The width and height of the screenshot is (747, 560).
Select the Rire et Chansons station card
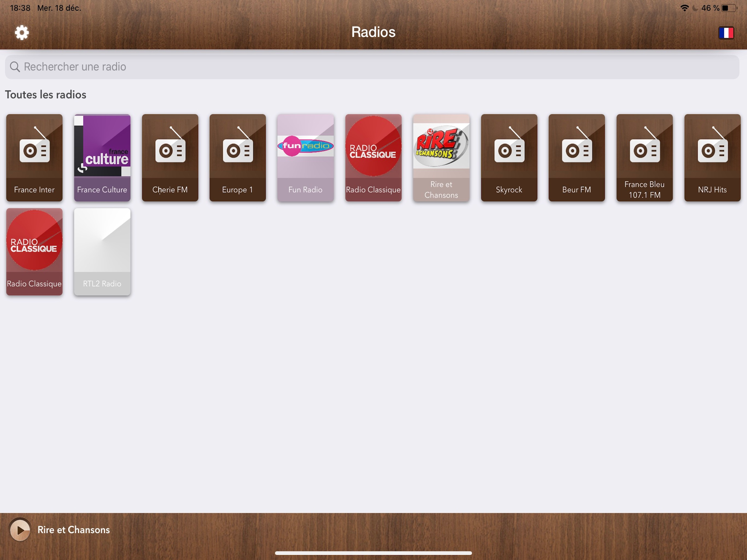[441, 158]
